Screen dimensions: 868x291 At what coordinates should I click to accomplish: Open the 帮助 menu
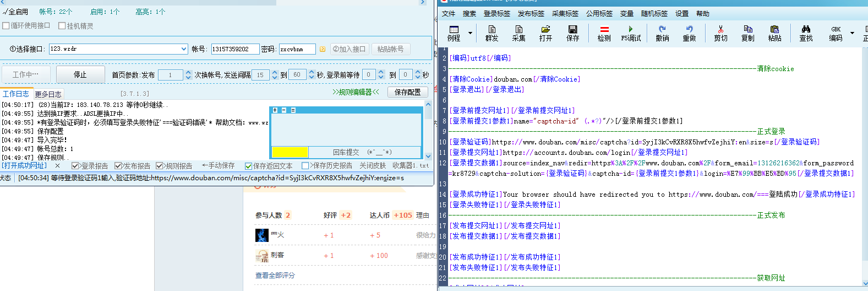point(703,14)
